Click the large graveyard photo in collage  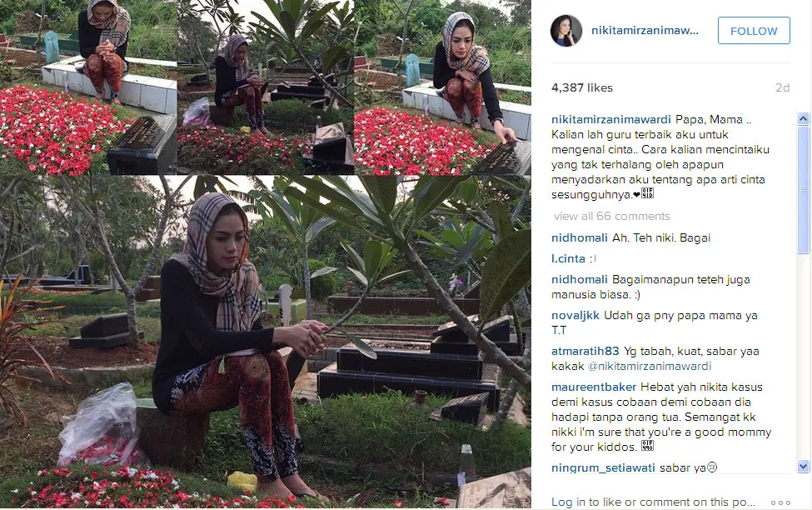(265, 342)
